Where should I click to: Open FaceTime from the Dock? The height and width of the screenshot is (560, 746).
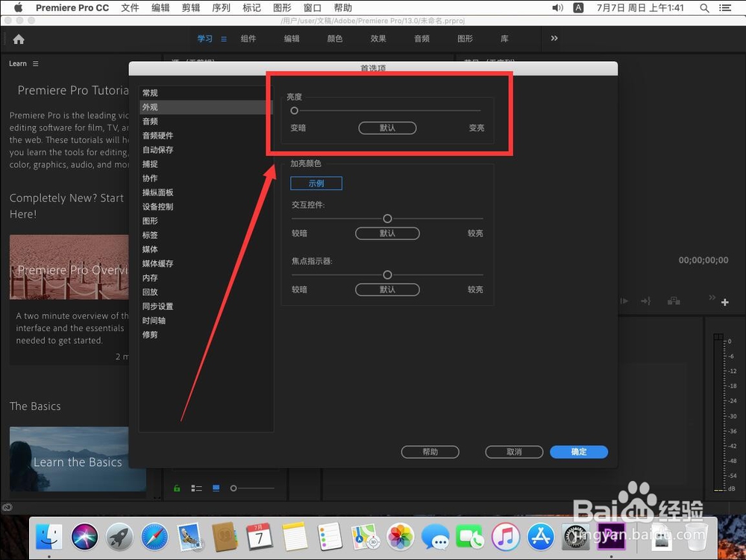470,537
